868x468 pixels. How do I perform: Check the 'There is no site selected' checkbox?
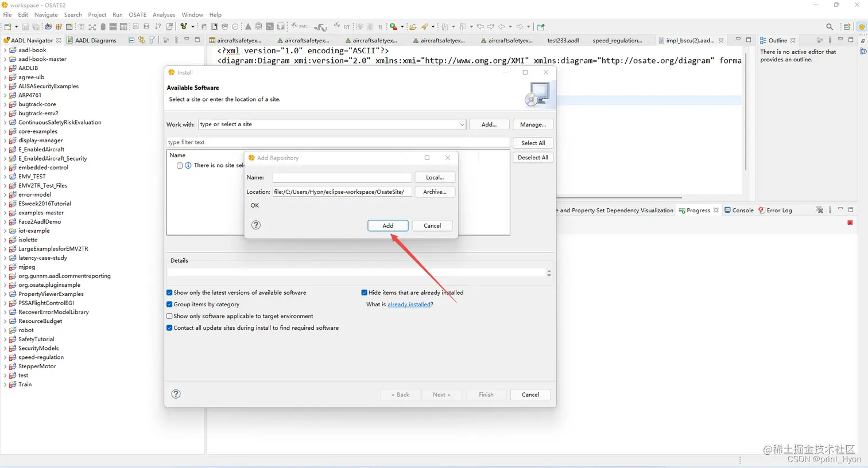click(180, 165)
